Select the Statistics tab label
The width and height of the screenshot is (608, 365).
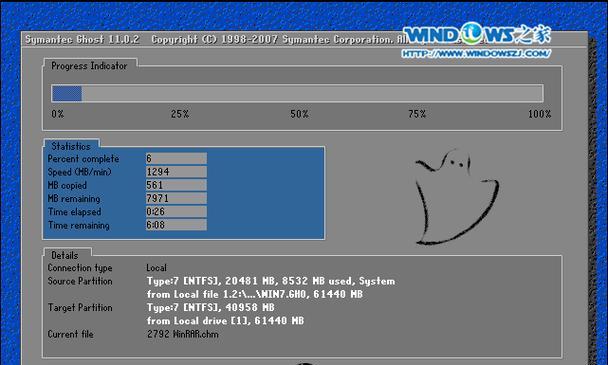coord(71,146)
